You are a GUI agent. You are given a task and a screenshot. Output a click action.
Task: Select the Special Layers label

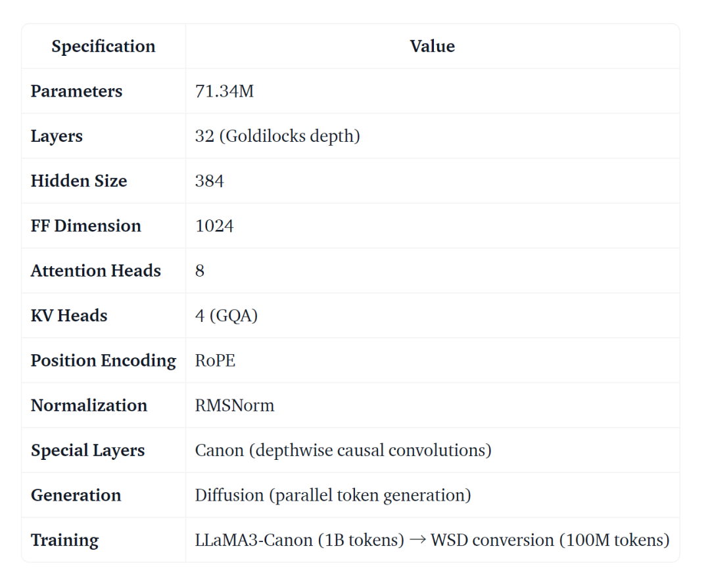coord(87,451)
